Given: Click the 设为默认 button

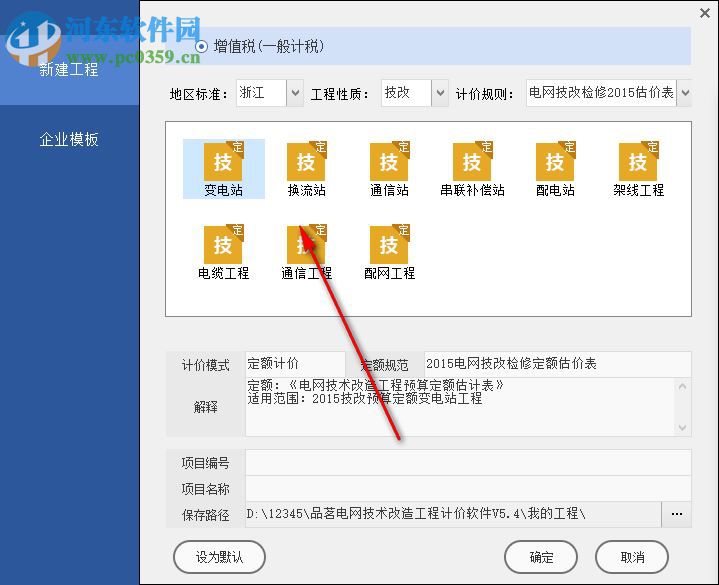Looking at the screenshot, I should point(219,557).
